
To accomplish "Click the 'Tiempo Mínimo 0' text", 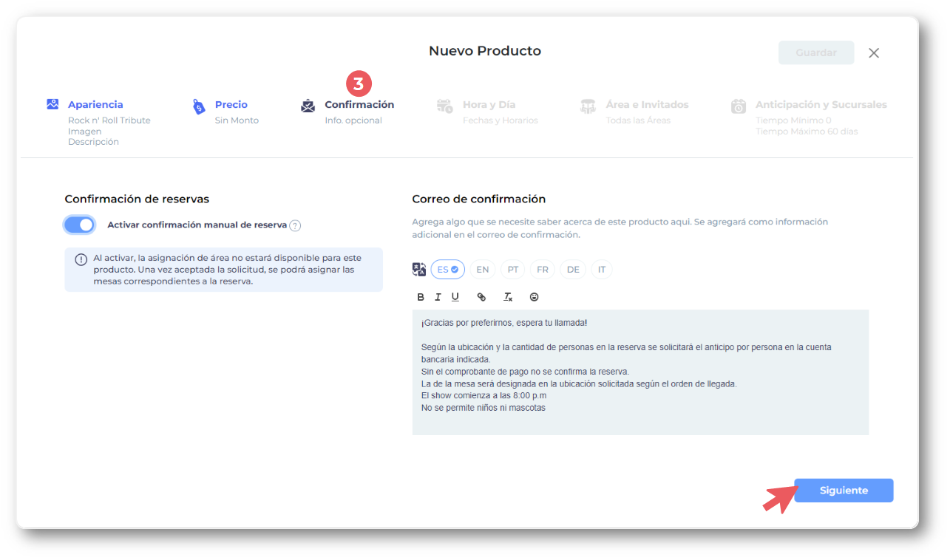I will pos(793,120).
